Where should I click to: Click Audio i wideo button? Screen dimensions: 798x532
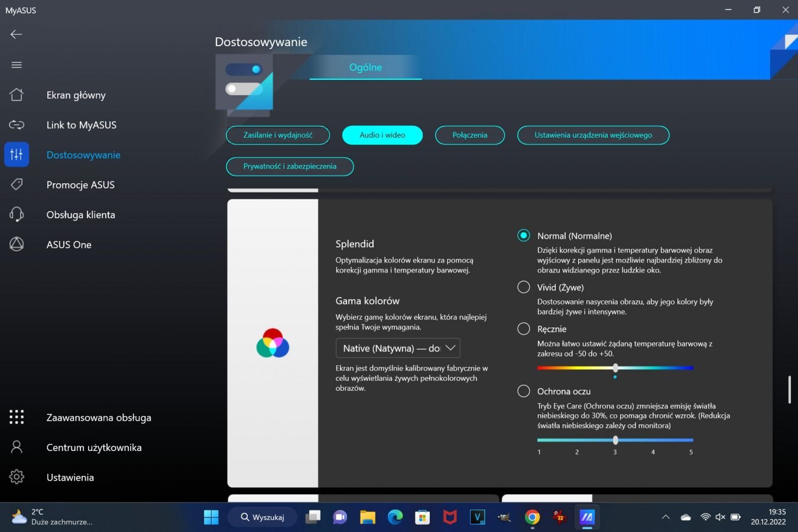click(382, 135)
